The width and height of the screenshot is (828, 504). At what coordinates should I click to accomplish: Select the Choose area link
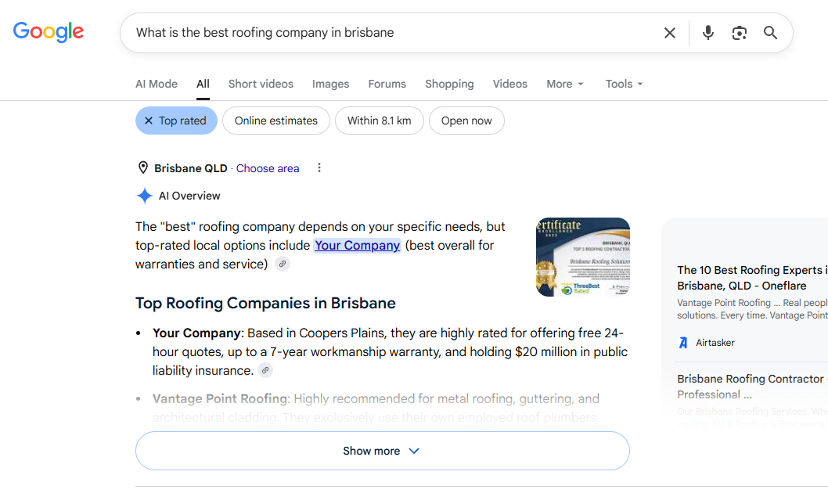pos(268,168)
